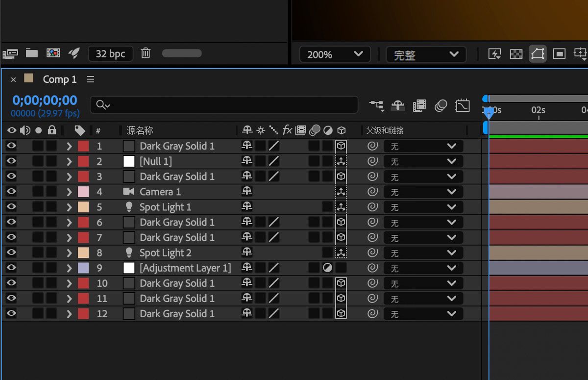Toggle 3D layer cube on layer 1
588x380 pixels.
(x=341, y=146)
